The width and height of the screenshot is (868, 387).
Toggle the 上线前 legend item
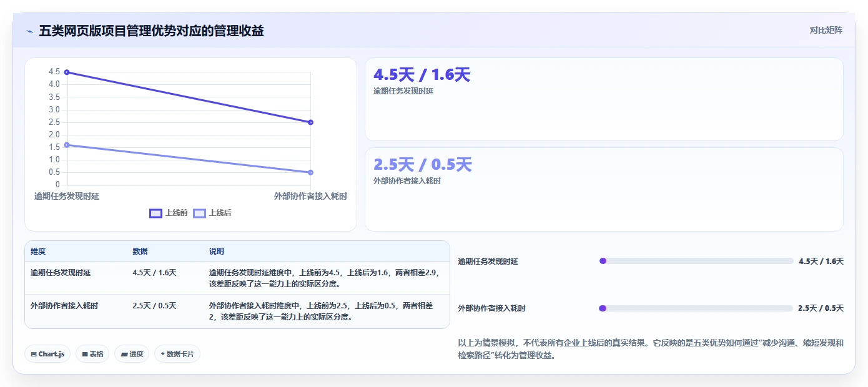(169, 213)
